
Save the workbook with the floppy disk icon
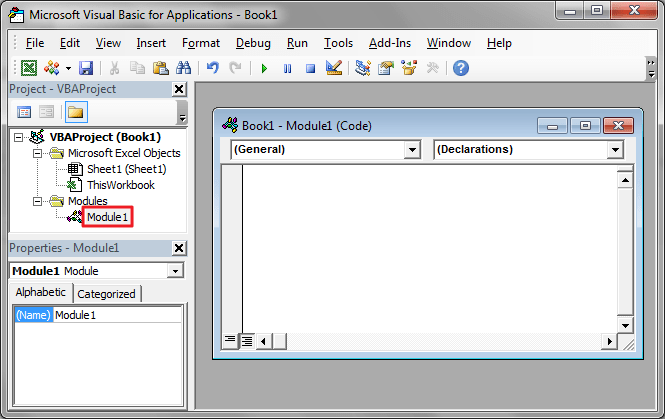(86, 68)
